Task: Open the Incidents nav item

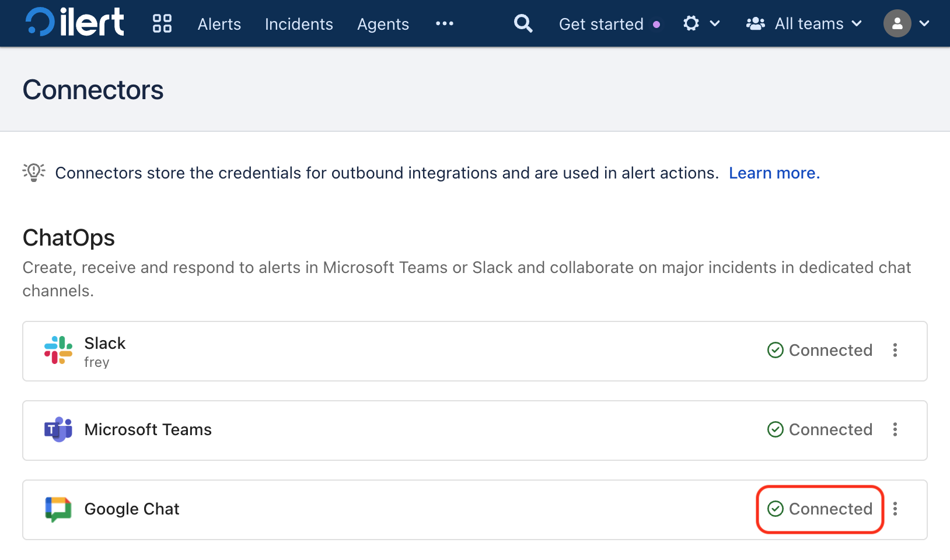Action: [299, 24]
